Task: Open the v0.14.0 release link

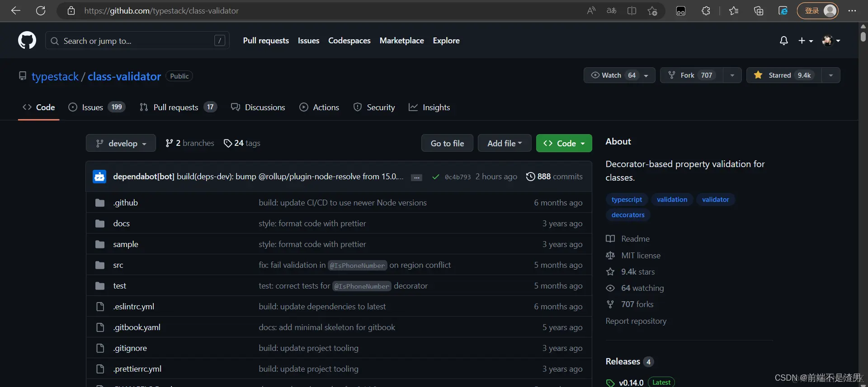Action: [x=631, y=382]
